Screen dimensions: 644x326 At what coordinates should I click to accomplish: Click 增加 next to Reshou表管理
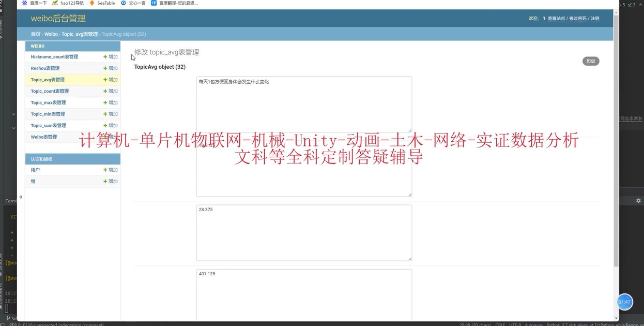[111, 68]
